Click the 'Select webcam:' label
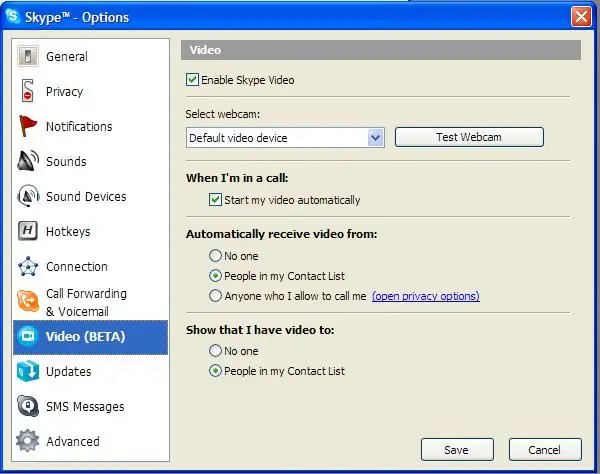600x474 pixels. click(223, 114)
